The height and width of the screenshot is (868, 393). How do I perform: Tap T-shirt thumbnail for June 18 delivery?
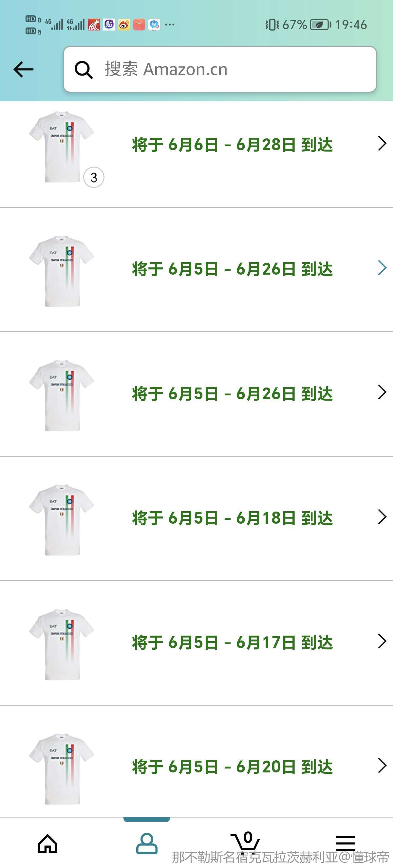(61, 520)
